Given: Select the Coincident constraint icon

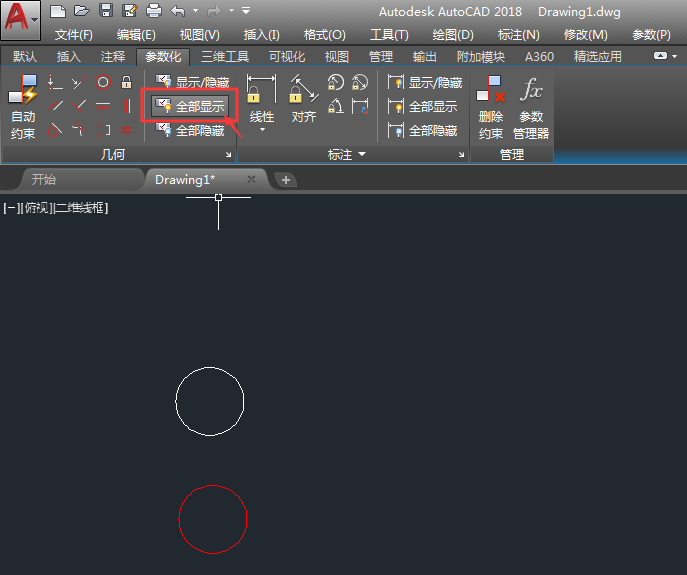Looking at the screenshot, I should [x=55, y=82].
